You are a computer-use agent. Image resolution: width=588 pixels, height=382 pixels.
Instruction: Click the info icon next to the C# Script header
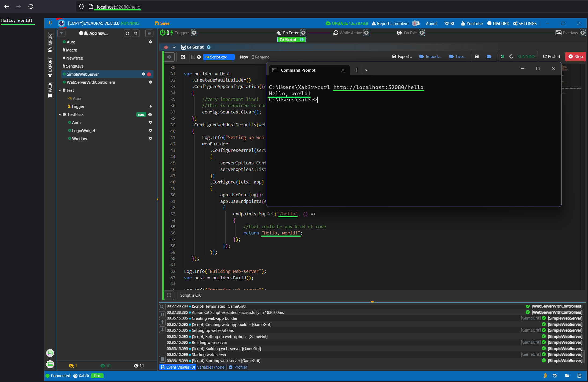(209, 47)
